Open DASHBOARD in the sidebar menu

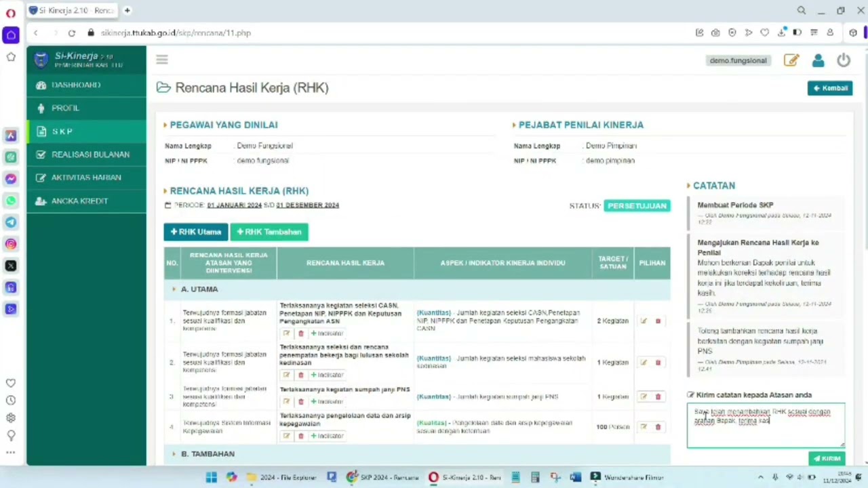point(86,85)
